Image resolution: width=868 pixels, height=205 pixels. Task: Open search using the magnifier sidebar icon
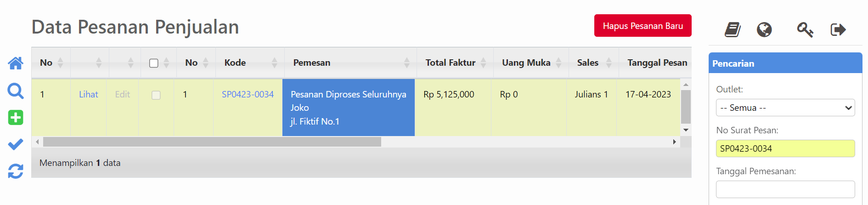16,91
